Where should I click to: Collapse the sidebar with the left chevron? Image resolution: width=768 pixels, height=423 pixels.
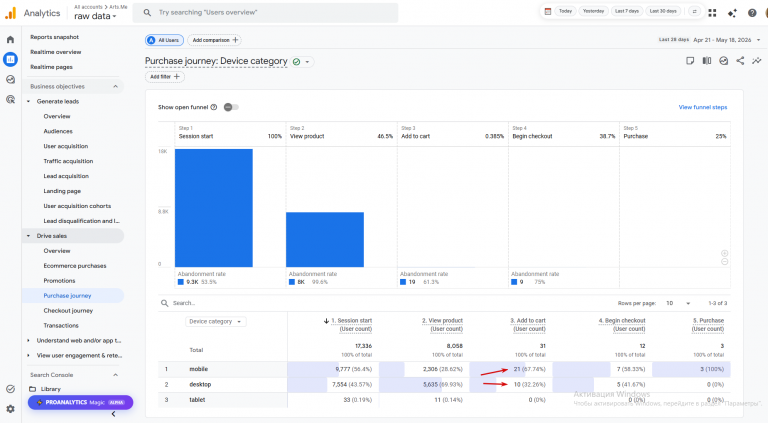coord(114,414)
